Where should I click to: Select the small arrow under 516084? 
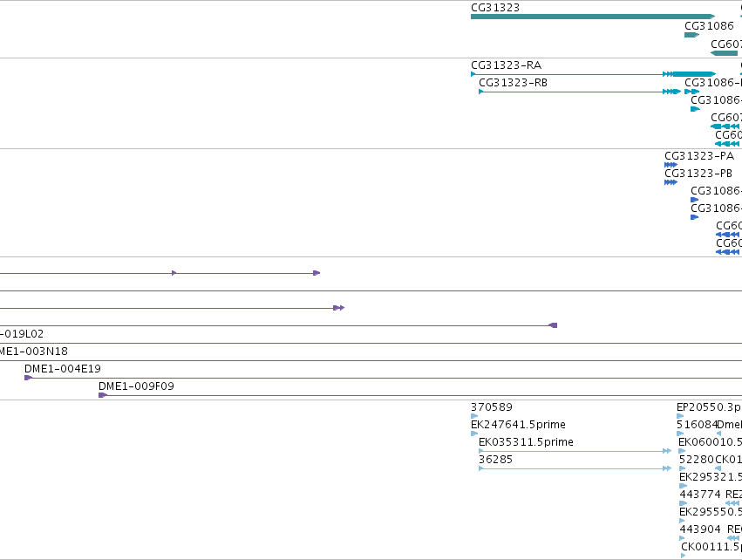[680, 434]
